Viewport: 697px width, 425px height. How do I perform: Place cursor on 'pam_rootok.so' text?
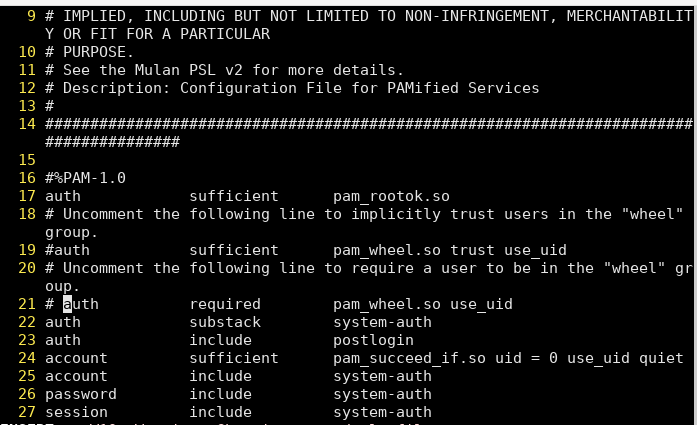pyautogui.click(x=391, y=196)
